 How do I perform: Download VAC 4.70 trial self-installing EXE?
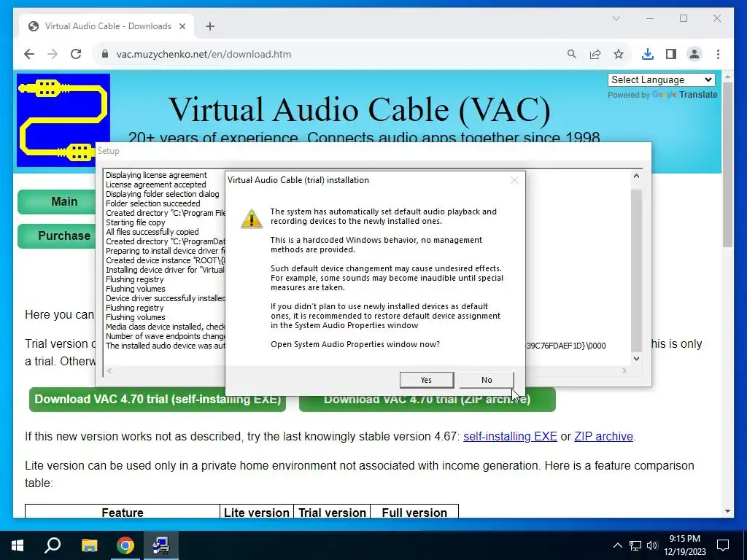[x=158, y=399]
